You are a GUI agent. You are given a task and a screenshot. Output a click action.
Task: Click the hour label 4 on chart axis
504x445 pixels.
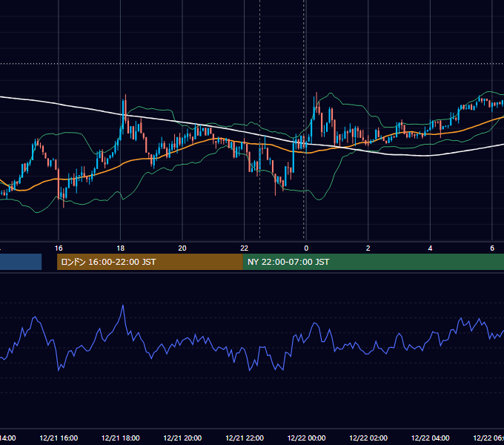(430, 248)
